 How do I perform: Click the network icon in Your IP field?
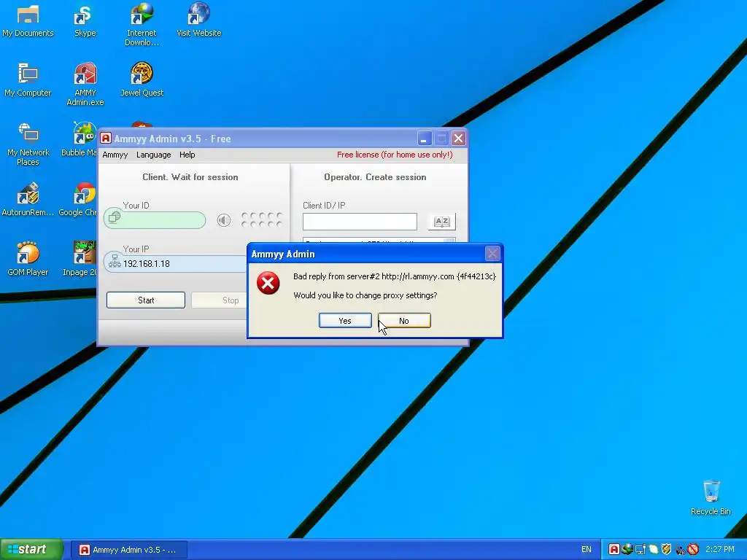[115, 262]
